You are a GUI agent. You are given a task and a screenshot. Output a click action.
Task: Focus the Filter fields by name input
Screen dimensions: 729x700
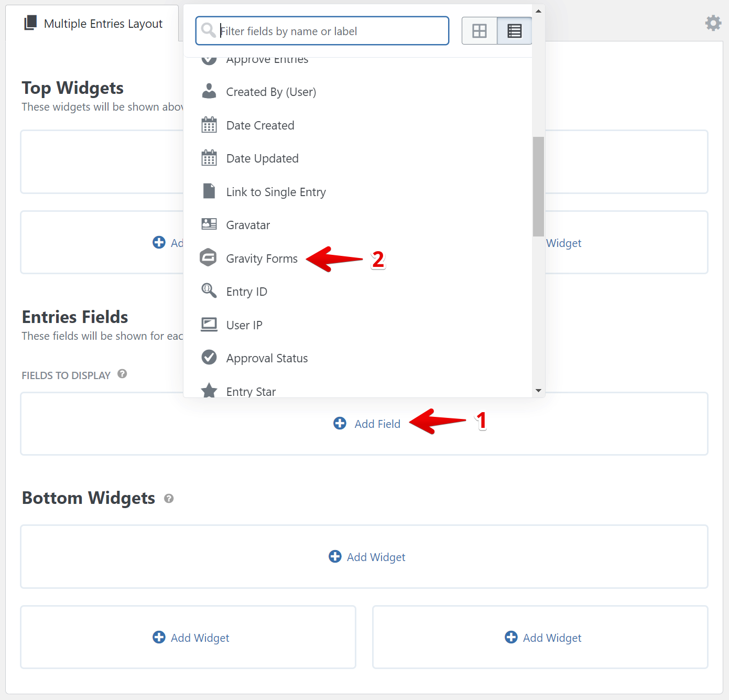pyautogui.click(x=322, y=31)
